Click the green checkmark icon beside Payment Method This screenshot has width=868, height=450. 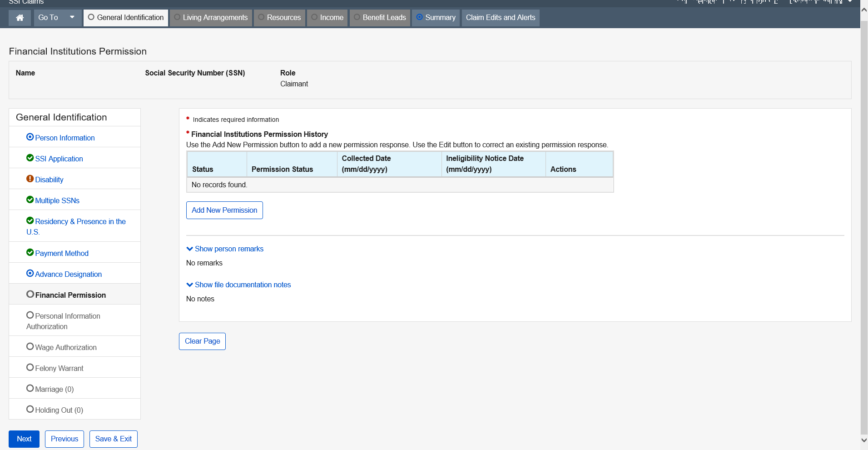[30, 252]
